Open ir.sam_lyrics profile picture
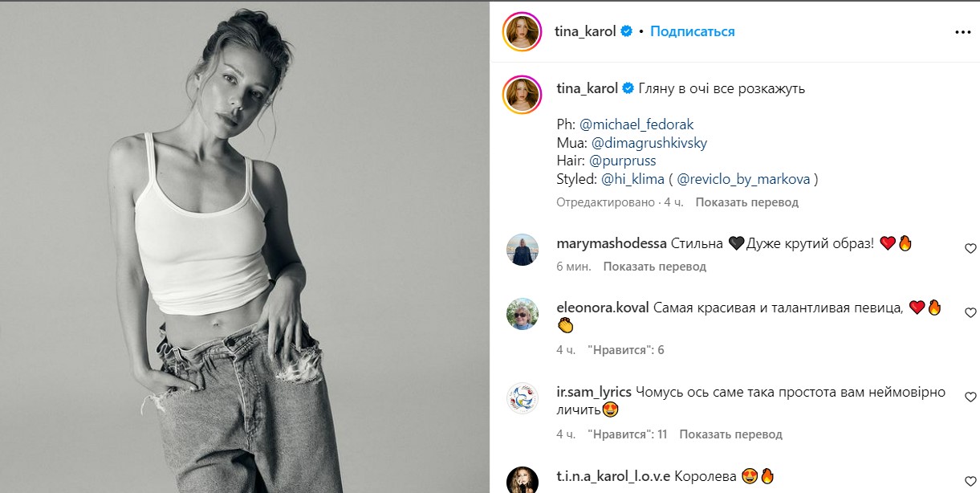980x493 pixels. click(x=522, y=398)
